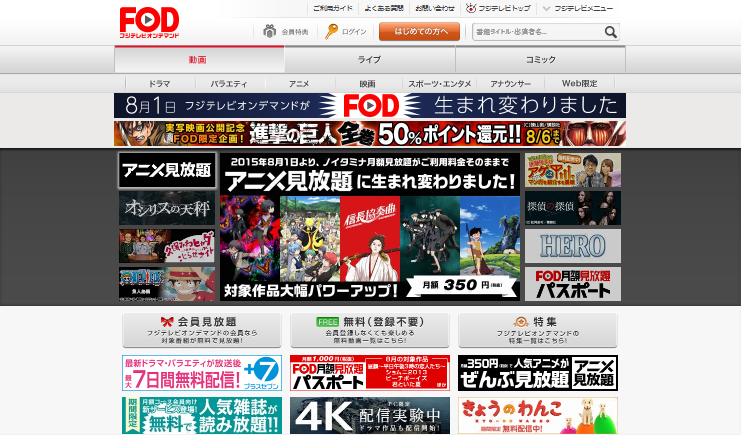Select the One Piece thumbnail

click(167, 284)
